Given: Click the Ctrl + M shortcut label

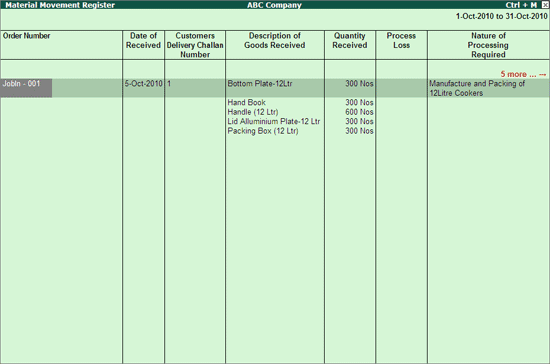Looking at the screenshot, I should [x=521, y=5].
